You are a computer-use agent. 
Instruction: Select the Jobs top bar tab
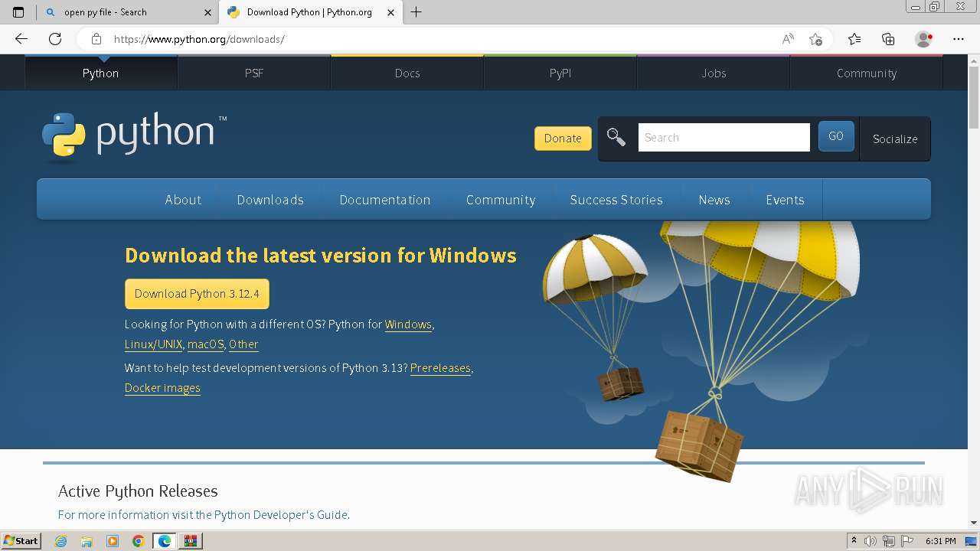click(x=714, y=73)
